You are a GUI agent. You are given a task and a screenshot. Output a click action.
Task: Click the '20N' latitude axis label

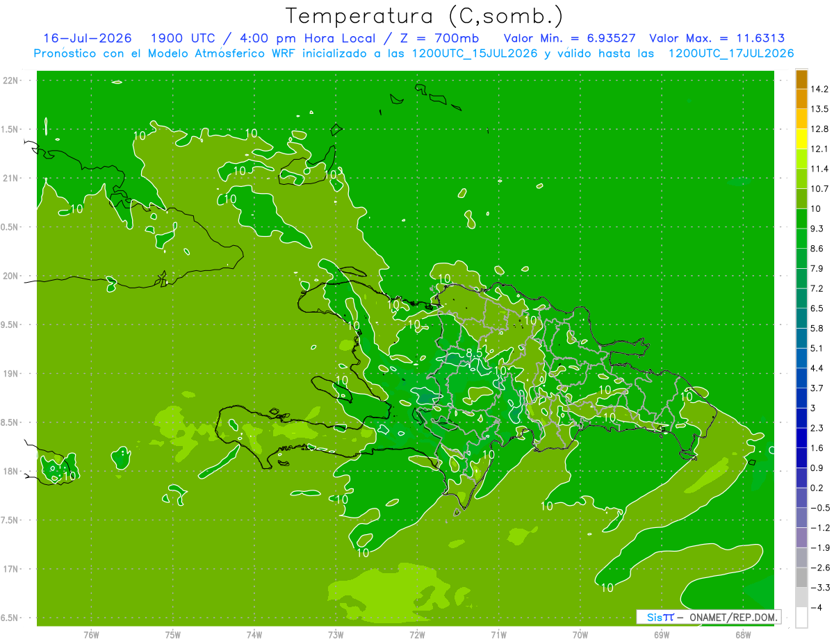coord(10,276)
